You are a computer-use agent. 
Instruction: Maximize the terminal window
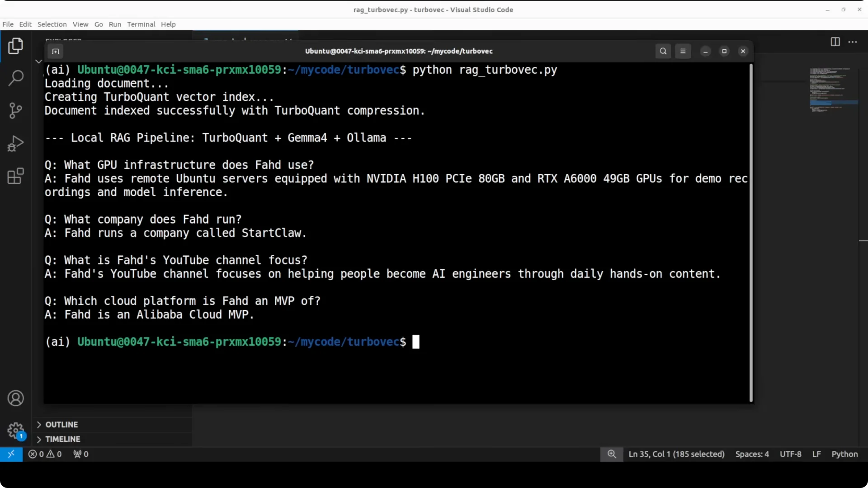point(724,52)
